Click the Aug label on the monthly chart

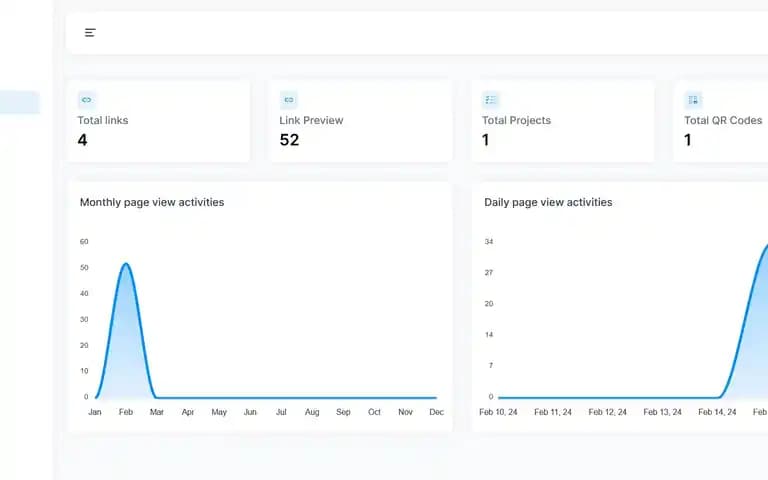(x=312, y=412)
